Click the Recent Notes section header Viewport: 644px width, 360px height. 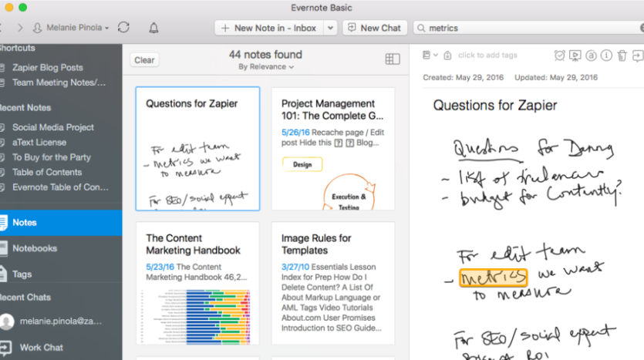25,108
